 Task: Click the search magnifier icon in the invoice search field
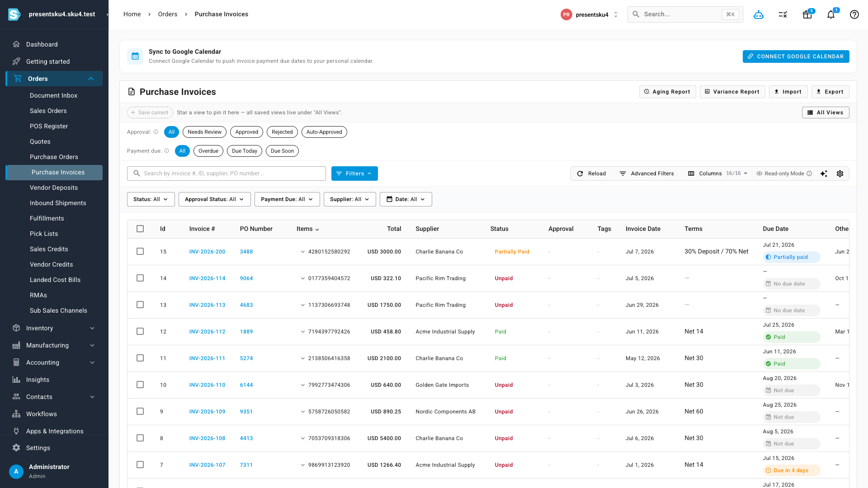tap(137, 174)
